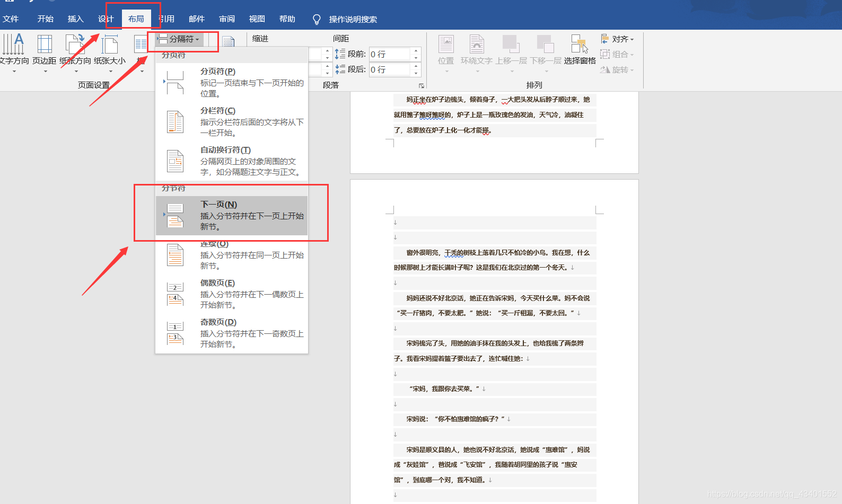Select the 分页符(P) page break option
Viewport: 842px width, 504px height.
pos(232,82)
